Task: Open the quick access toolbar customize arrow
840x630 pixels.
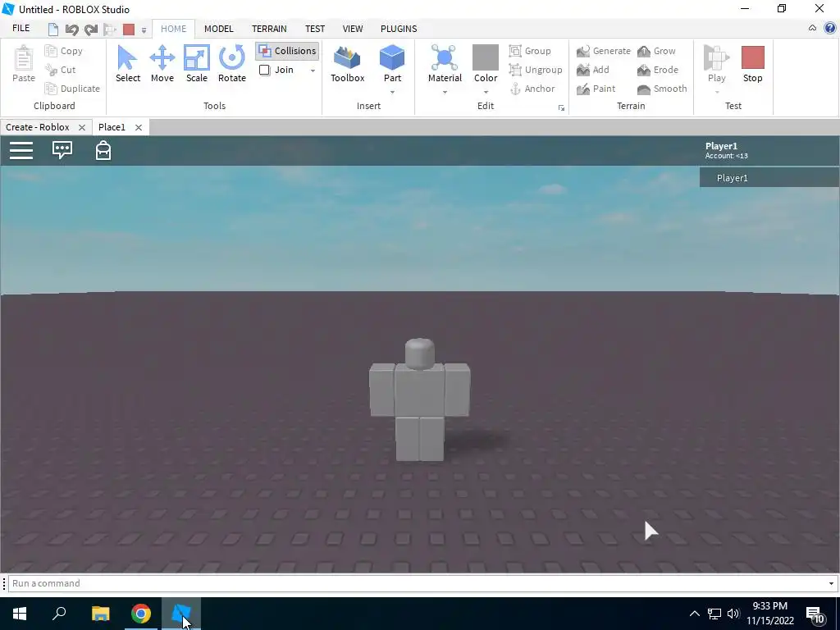Action: point(144,30)
